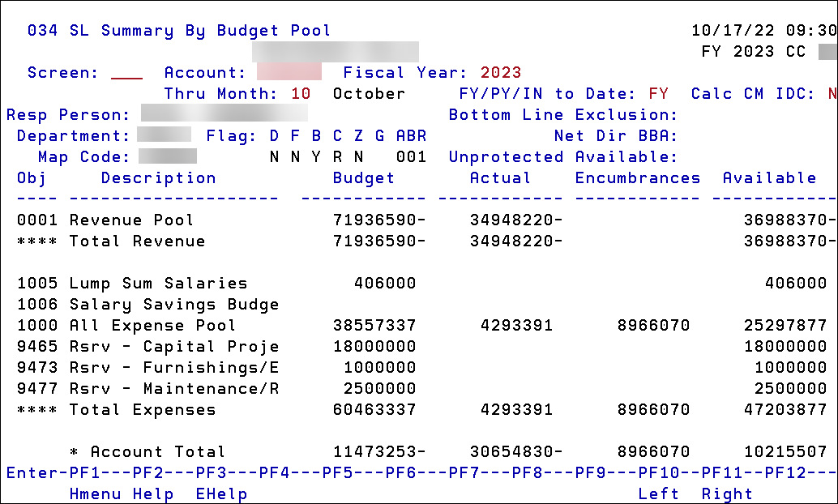Click Right under PF11
This screenshot has height=504, width=838.
pyautogui.click(x=727, y=493)
